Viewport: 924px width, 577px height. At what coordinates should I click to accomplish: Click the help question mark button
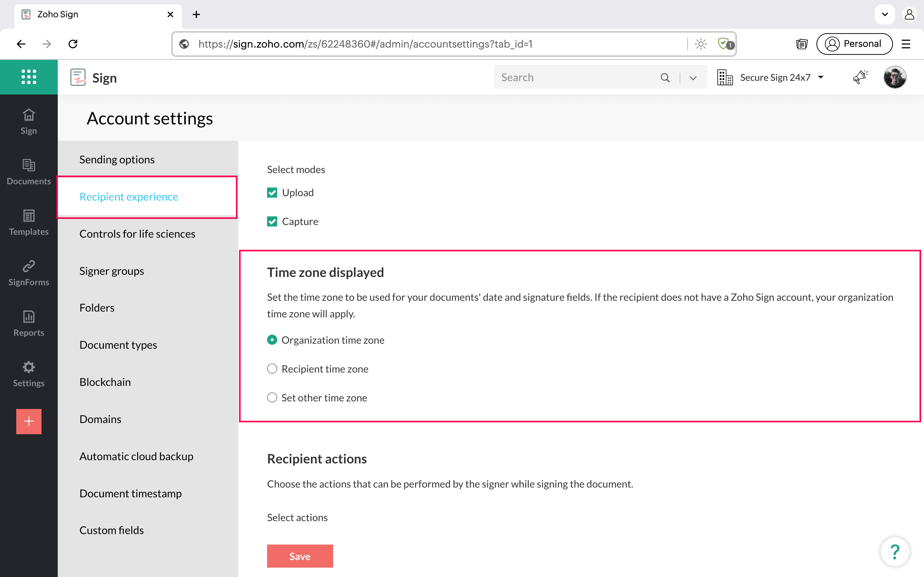tap(895, 551)
